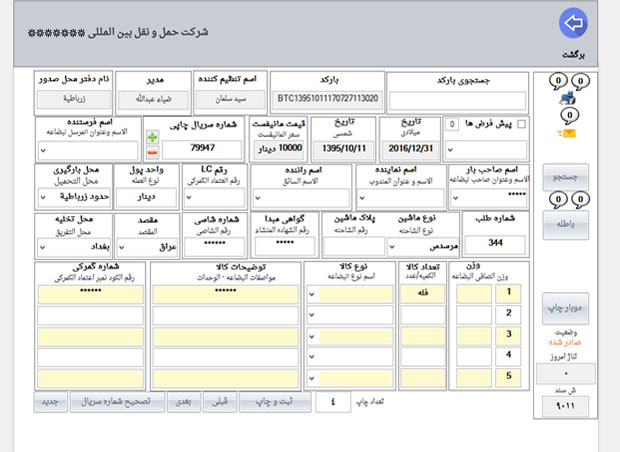Click the تعداد کالا field showing فله

(x=423, y=294)
